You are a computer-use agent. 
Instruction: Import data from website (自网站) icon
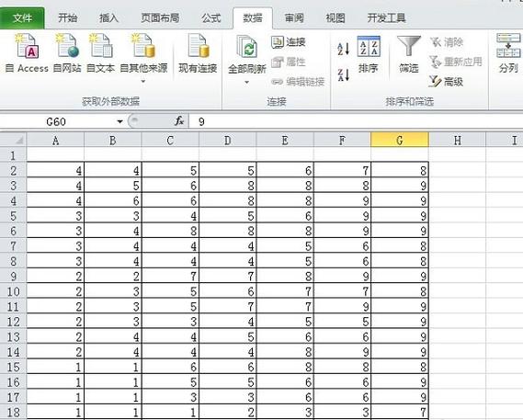point(67,47)
